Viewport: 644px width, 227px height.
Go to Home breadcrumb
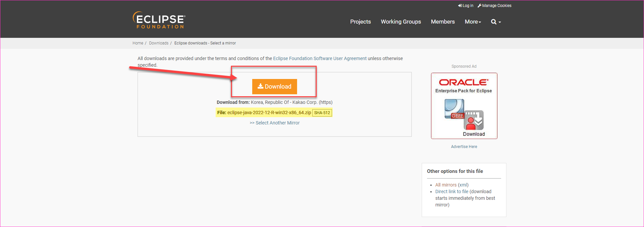[x=138, y=43]
